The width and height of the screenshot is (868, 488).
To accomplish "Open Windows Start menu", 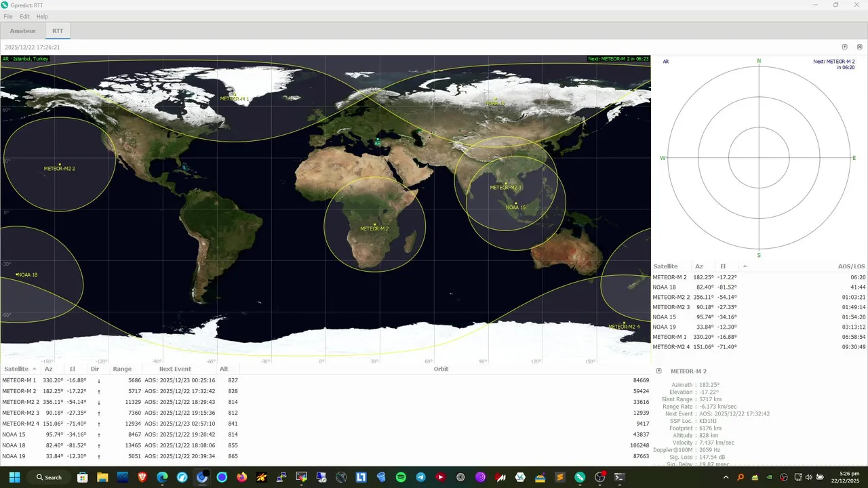I will (x=14, y=477).
